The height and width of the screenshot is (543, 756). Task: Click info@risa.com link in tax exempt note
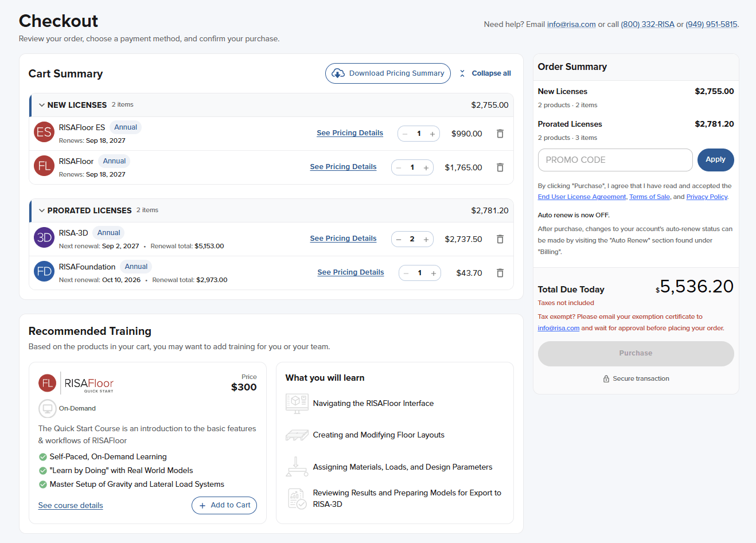coord(559,329)
